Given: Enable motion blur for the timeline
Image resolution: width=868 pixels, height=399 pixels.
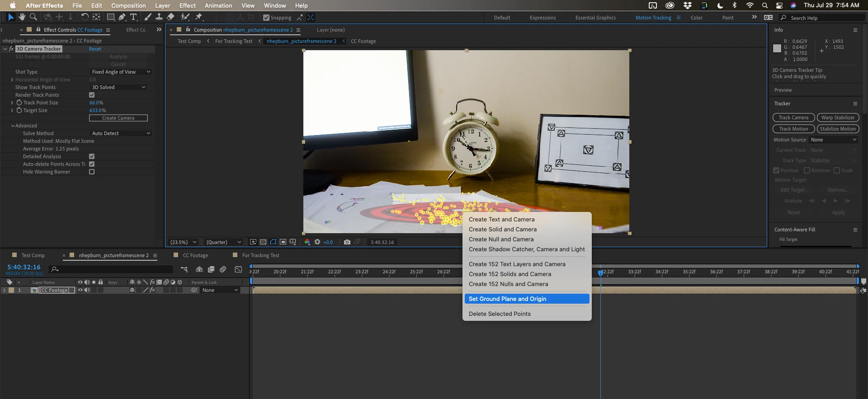Looking at the screenshot, I should click(x=223, y=269).
